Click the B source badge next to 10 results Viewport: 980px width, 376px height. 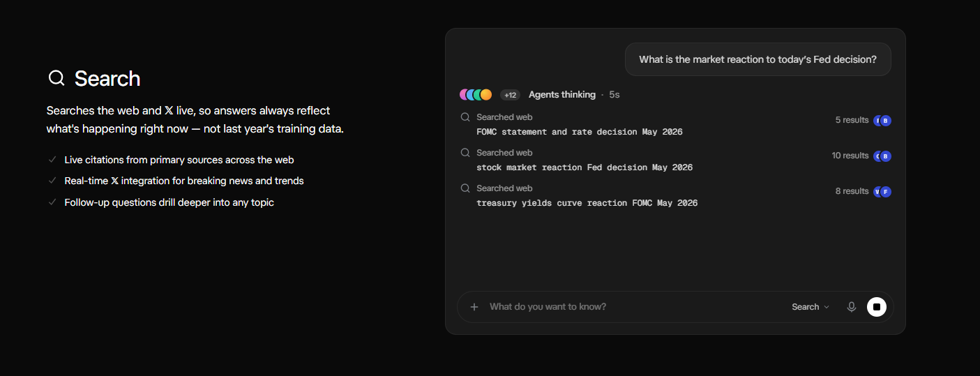pyautogui.click(x=886, y=156)
